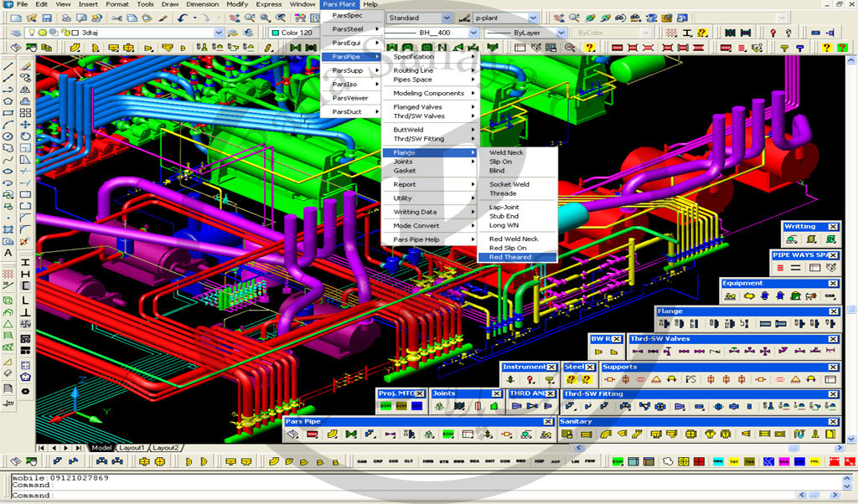Switch to the Model tab
Screen dimensions: 858x504
101,448
